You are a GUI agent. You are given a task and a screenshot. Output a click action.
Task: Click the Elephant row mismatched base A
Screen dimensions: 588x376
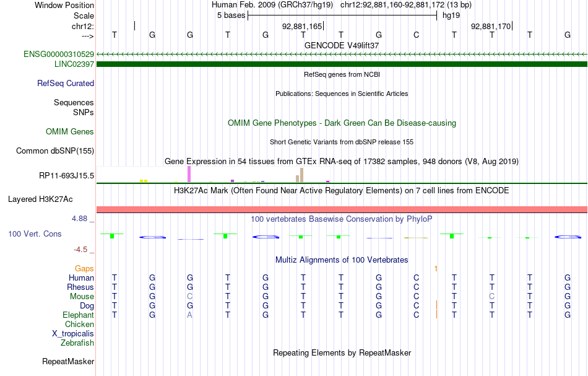190,315
